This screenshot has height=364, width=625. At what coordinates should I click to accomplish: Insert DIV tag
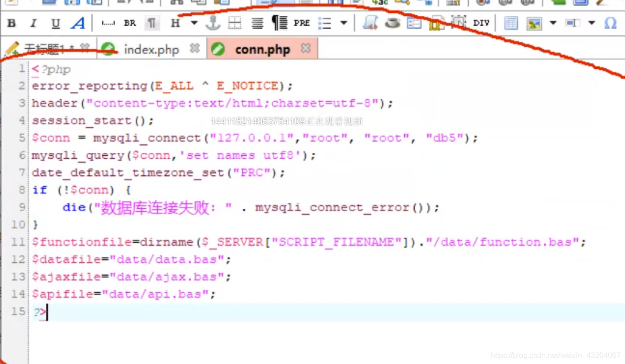coord(481,23)
